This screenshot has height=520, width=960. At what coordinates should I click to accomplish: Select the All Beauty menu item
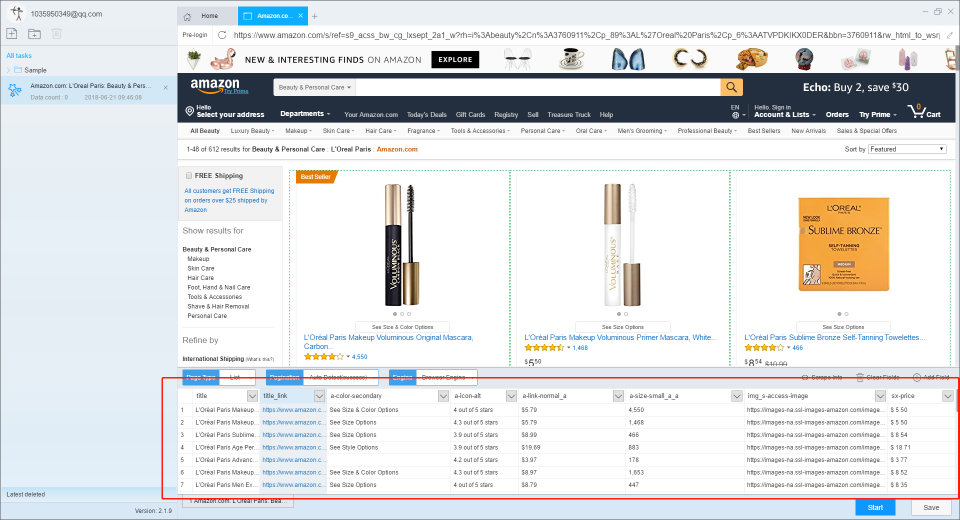coord(204,130)
